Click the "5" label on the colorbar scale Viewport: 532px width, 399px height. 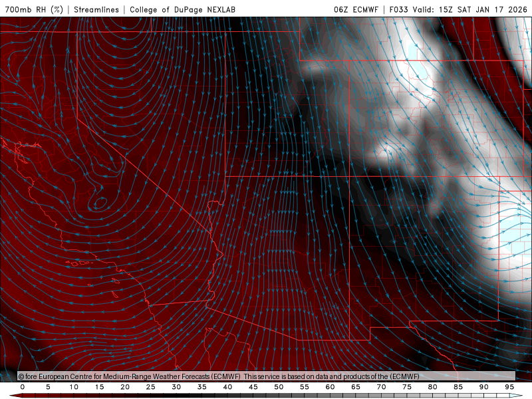[x=48, y=387]
